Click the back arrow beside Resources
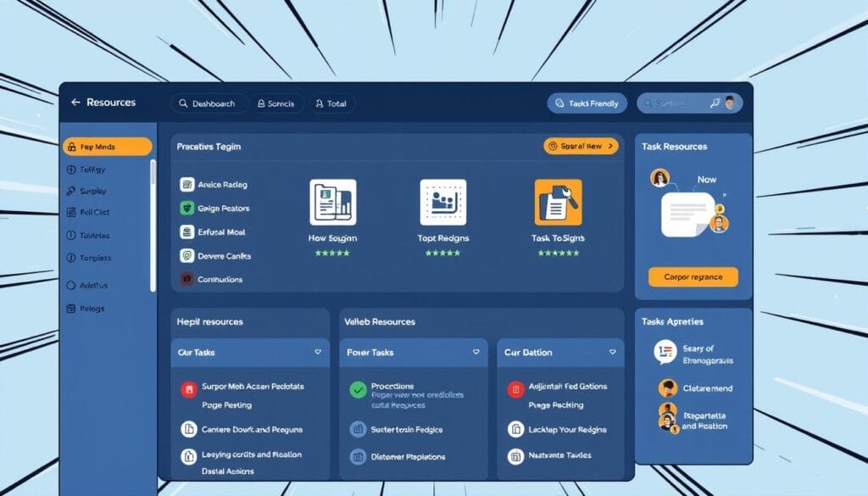Viewport: 868px width, 496px height. (75, 103)
